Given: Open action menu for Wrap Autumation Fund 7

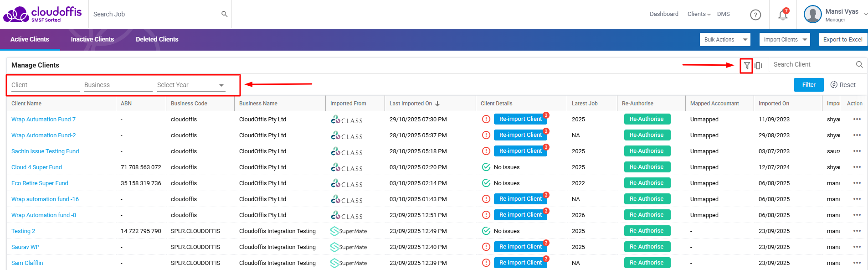Looking at the screenshot, I should (x=857, y=119).
